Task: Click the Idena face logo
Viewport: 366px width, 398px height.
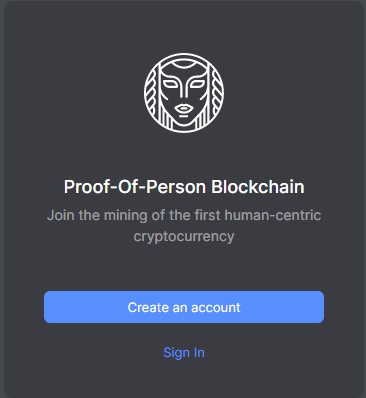Action: (184, 93)
